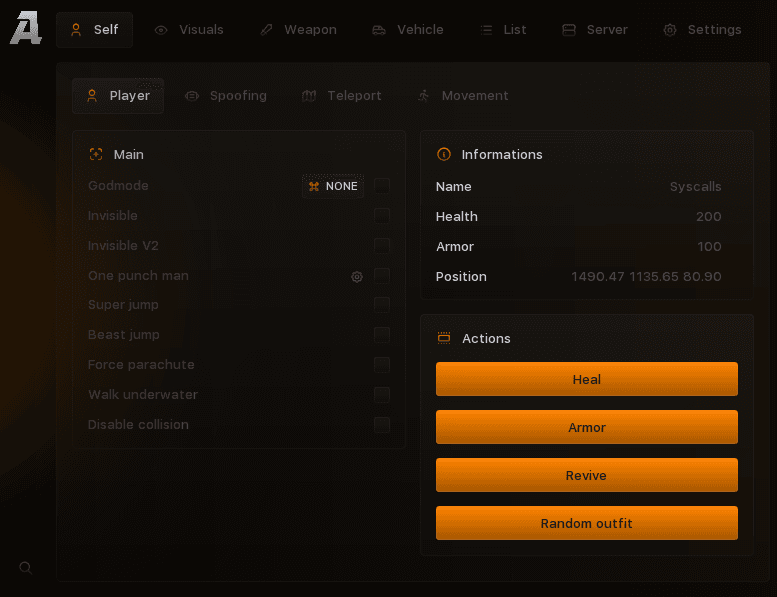The height and width of the screenshot is (597, 777).
Task: Click the Informations info icon
Action: (444, 155)
